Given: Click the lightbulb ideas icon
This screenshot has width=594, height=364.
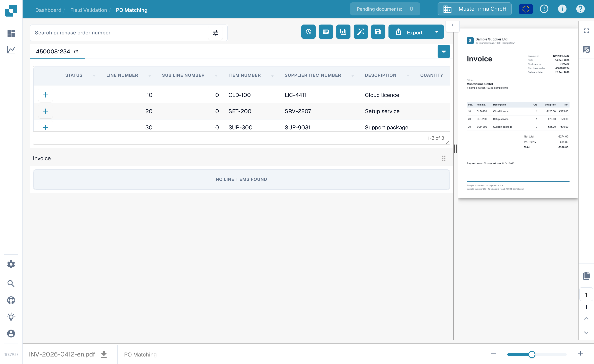Looking at the screenshot, I should (x=11, y=317).
